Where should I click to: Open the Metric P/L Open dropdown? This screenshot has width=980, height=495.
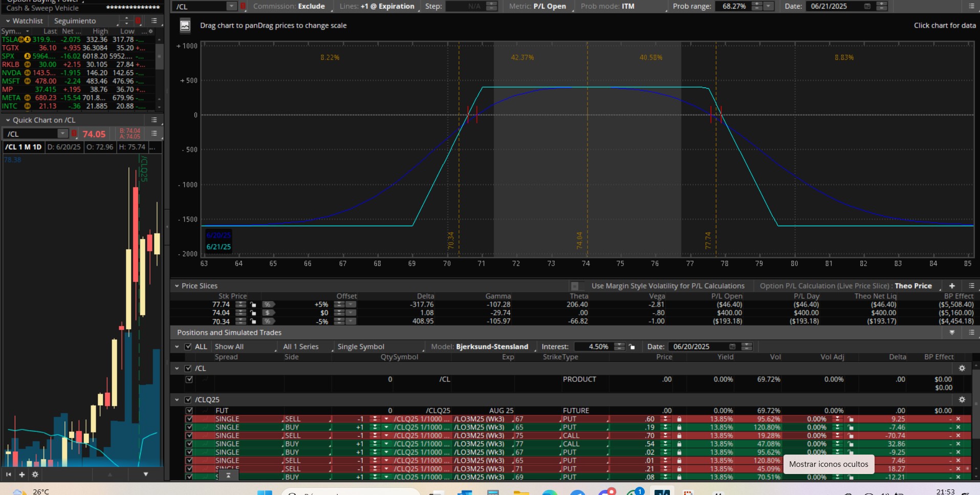538,6
